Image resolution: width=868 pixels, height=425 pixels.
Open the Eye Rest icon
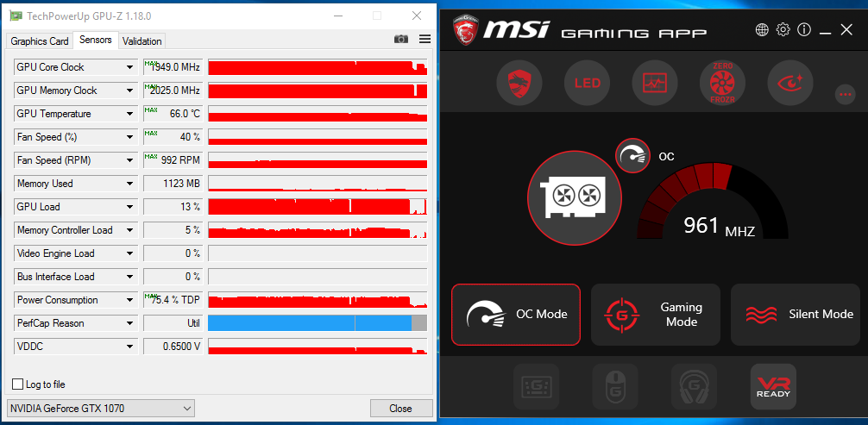(x=790, y=84)
